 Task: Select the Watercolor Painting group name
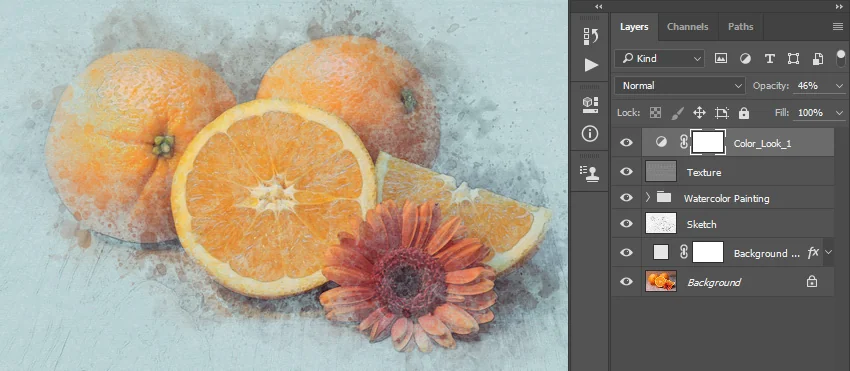point(726,199)
